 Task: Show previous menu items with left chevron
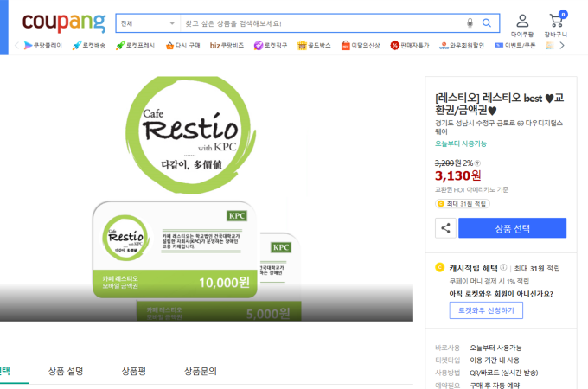tap(16, 45)
